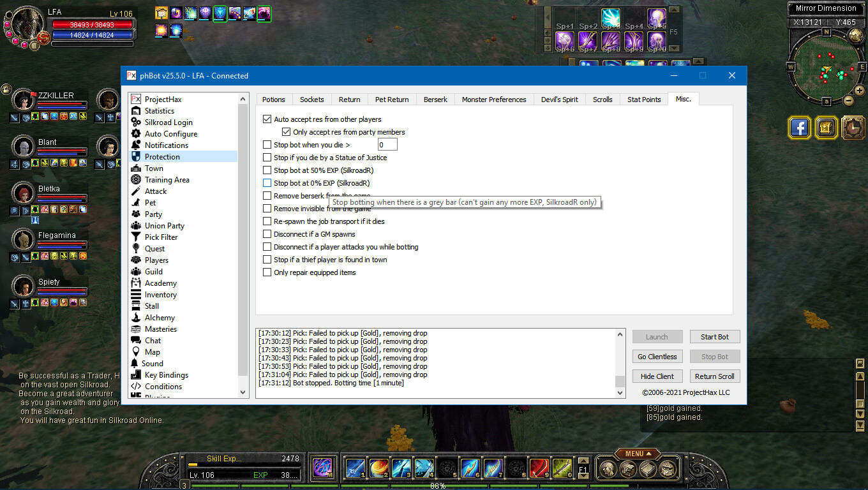868x490 pixels.
Task: Click the Facebook icon button
Action: pos(799,128)
